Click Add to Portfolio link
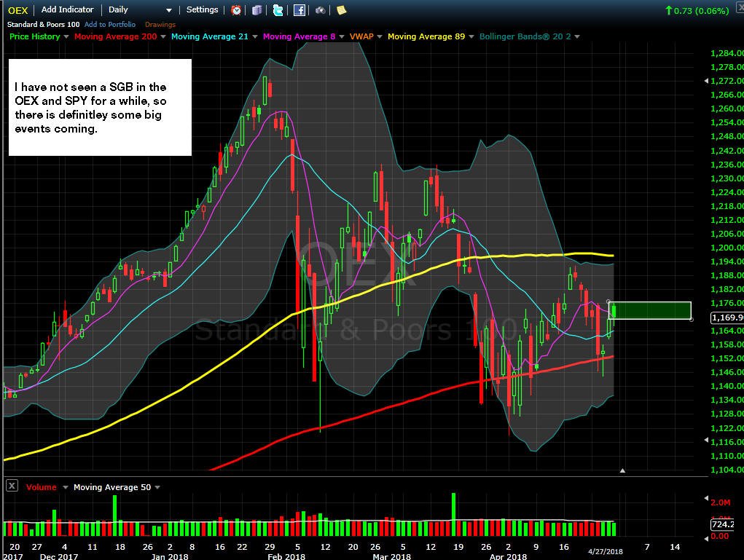Viewport: 744px width, 560px height. pos(110,24)
